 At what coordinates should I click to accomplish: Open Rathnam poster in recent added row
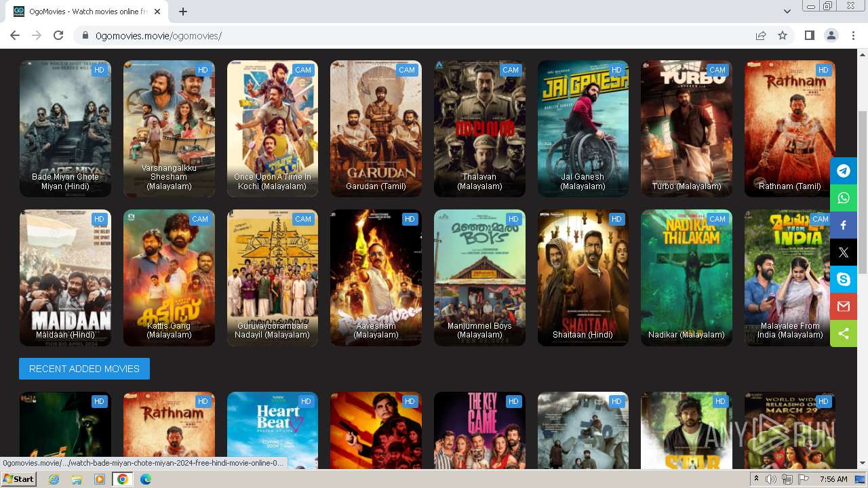(169, 430)
